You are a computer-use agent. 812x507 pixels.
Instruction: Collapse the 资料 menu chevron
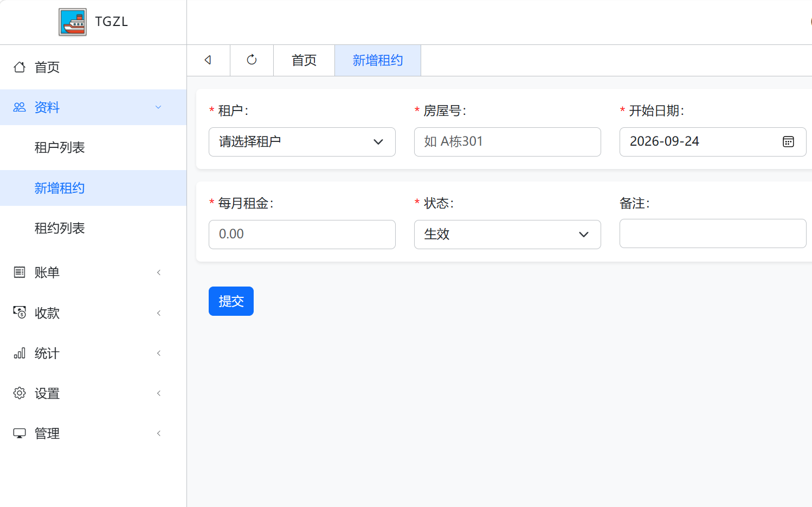(x=158, y=107)
